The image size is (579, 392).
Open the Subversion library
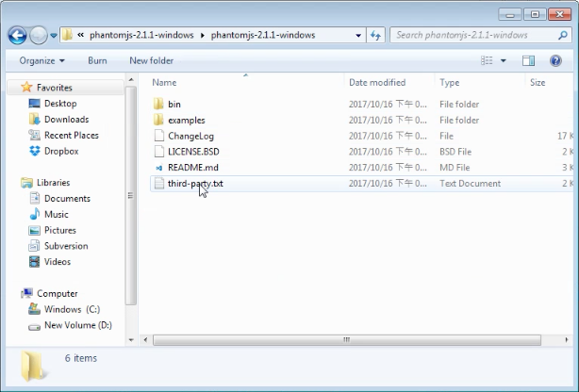click(66, 246)
